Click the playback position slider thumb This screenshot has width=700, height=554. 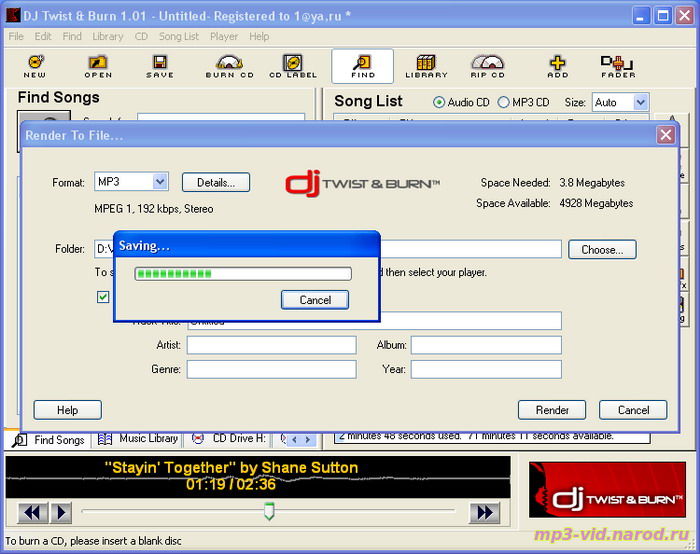coord(269,512)
